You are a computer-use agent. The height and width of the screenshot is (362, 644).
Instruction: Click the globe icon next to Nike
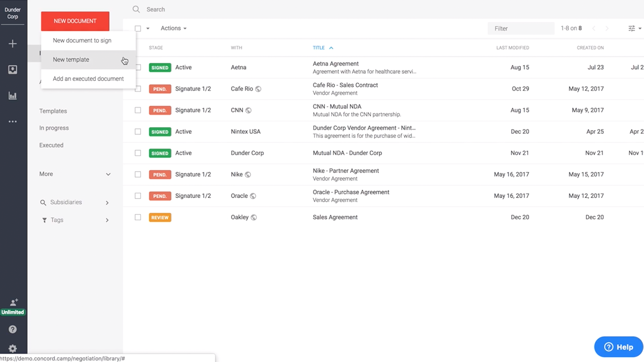click(248, 175)
